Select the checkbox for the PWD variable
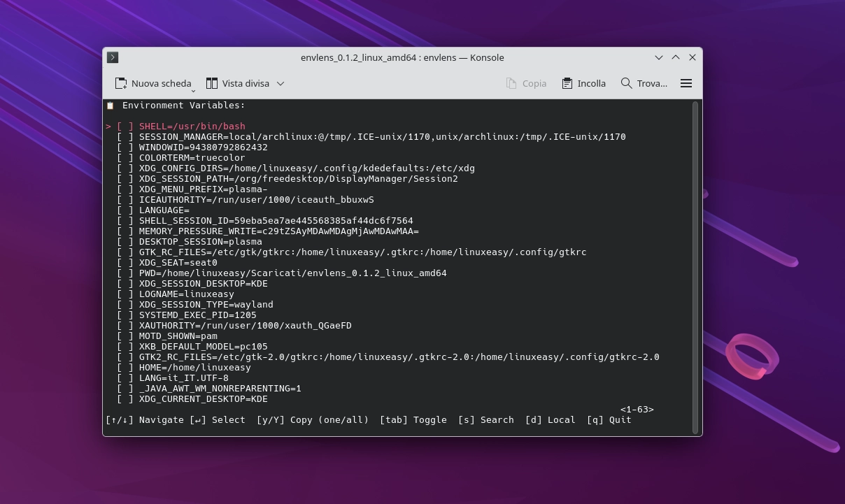Image resolution: width=845 pixels, height=504 pixels. coord(125,273)
